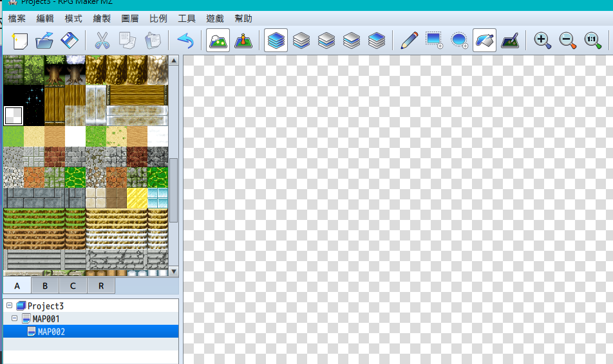The height and width of the screenshot is (364, 613).
Task: Select layer 3 icon
Action: [x=351, y=41]
